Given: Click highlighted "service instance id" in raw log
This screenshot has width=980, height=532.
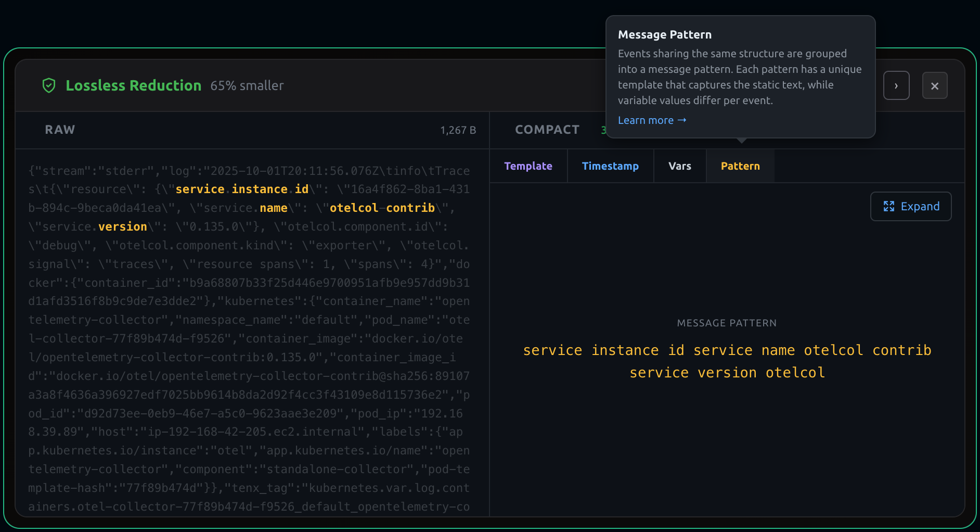Looking at the screenshot, I should tap(242, 189).
